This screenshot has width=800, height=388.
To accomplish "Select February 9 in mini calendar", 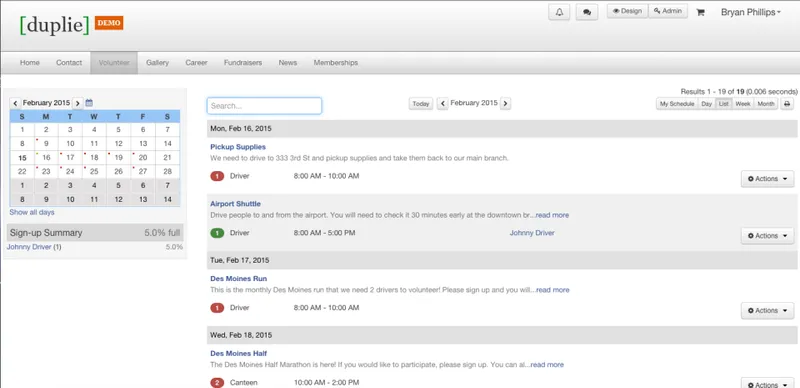I will pos(46,143).
